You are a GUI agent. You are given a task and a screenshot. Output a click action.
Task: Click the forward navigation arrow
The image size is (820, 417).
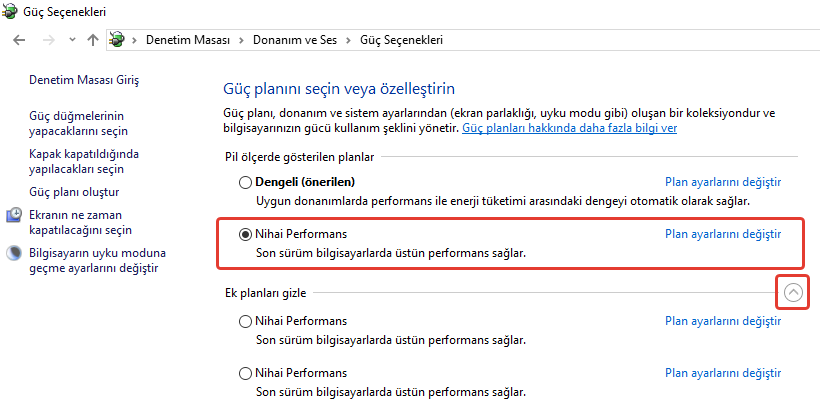[x=45, y=40]
